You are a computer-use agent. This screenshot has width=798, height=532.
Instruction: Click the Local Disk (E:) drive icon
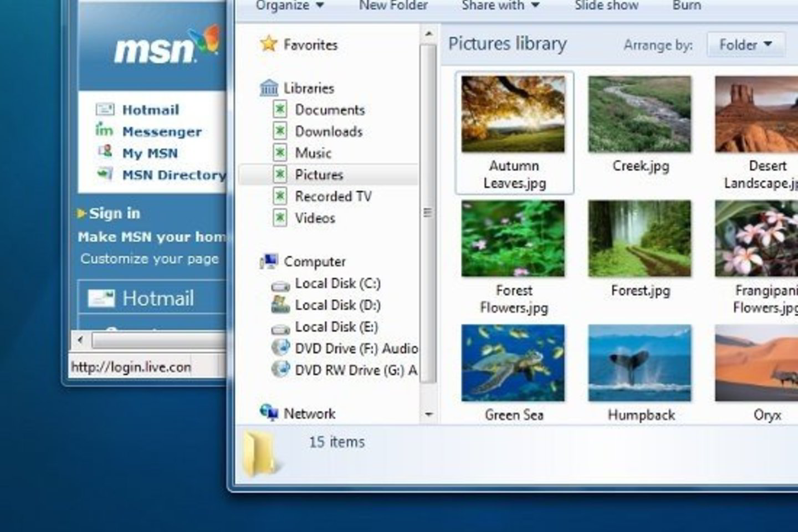pos(280,329)
